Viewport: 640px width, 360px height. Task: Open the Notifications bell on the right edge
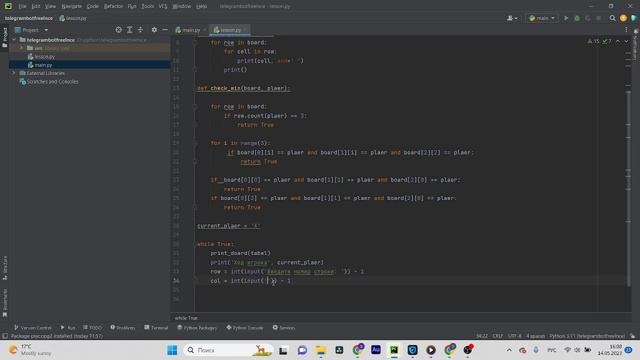pos(636,31)
